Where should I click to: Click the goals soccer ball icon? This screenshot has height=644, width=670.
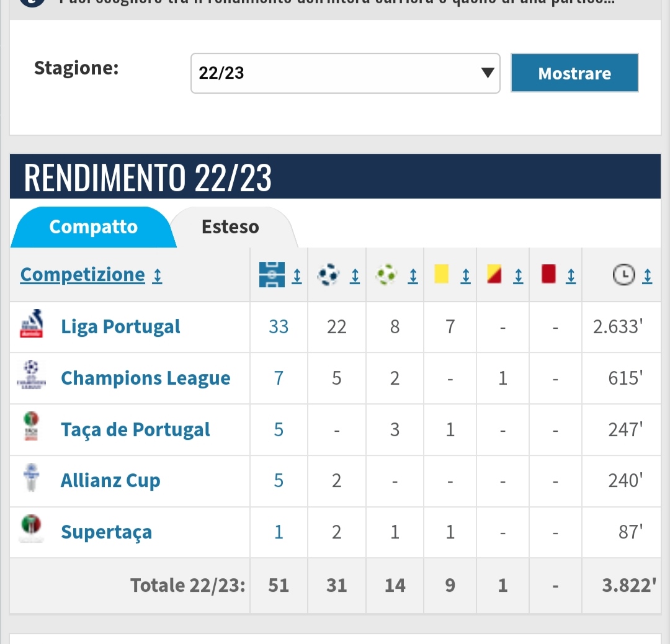click(x=328, y=274)
